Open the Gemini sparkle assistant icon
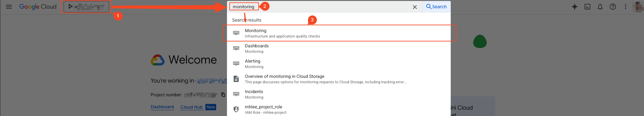The image size is (644, 116). [x=574, y=7]
